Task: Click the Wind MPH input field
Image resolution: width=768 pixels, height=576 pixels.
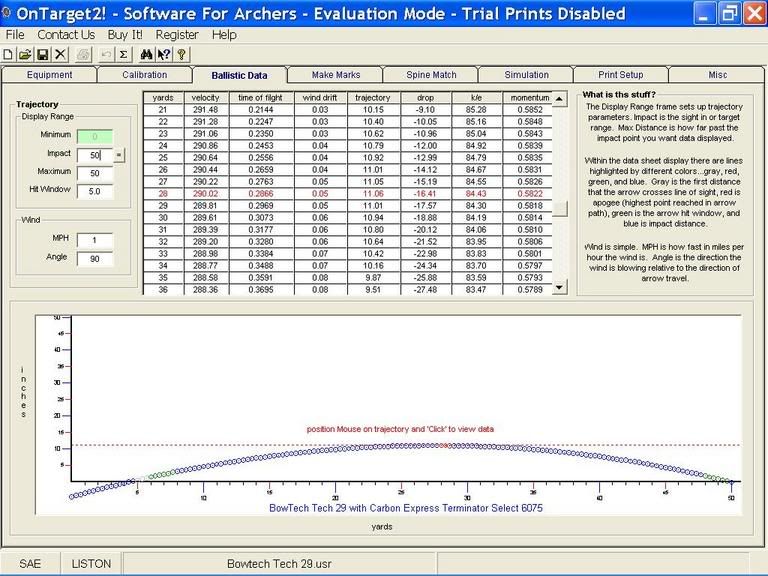Action: [x=95, y=240]
